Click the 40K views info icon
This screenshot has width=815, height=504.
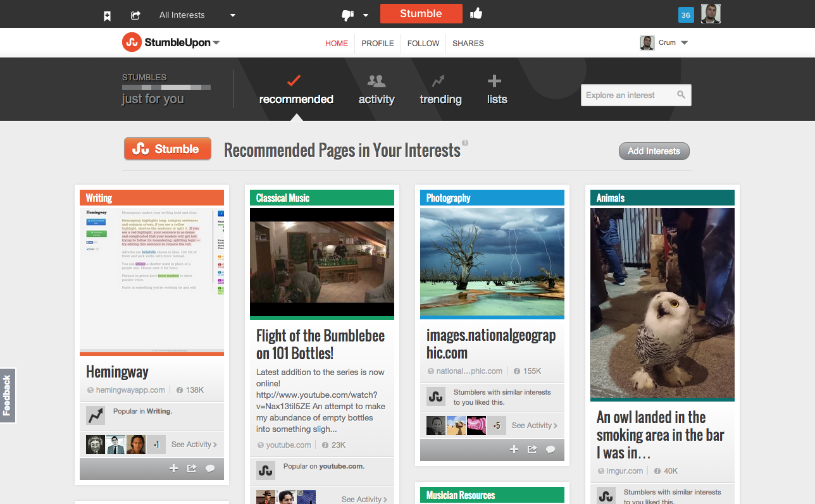click(x=657, y=471)
